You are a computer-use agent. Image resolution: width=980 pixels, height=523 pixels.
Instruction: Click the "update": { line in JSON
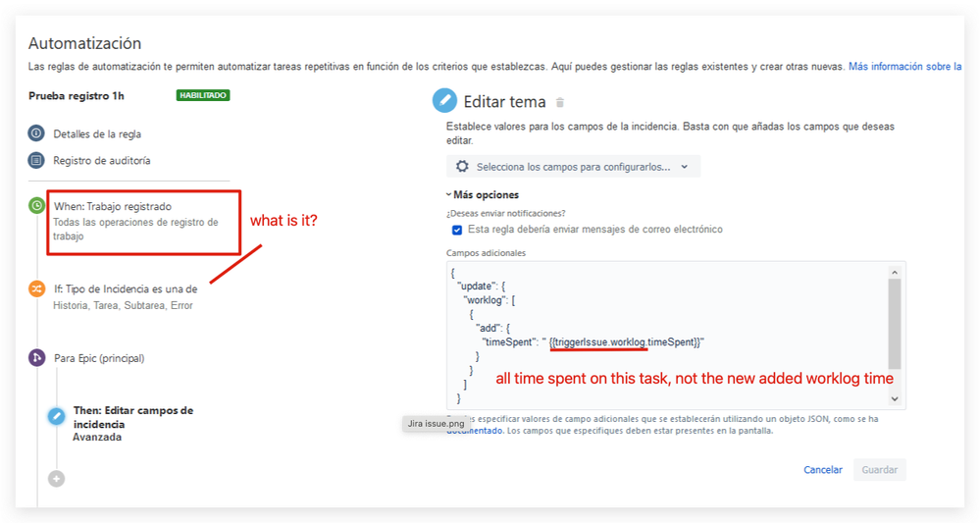pos(482,286)
